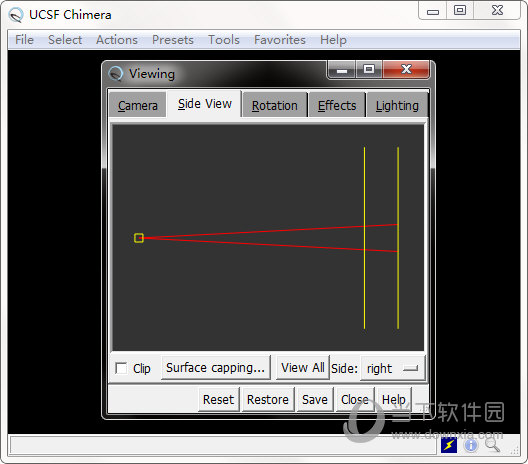Open the Actions menu
Viewport: 528px width, 464px height.
pos(117,40)
